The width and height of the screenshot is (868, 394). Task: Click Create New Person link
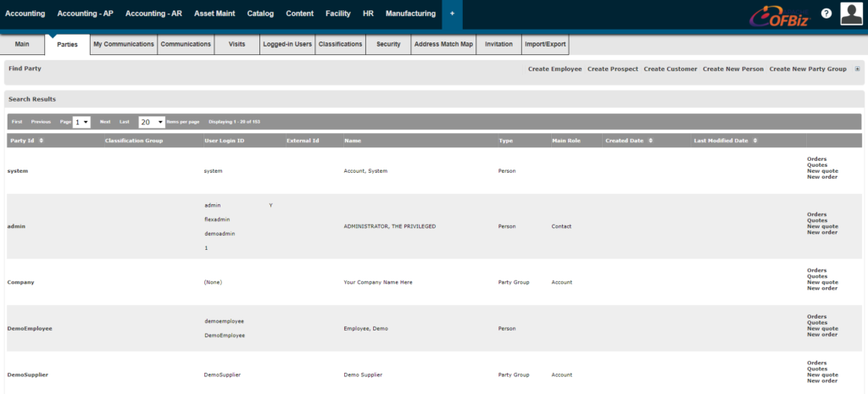coord(732,69)
